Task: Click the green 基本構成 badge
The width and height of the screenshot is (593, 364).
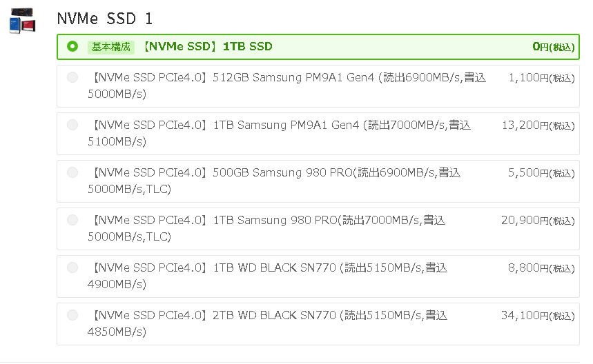Action: [111, 47]
